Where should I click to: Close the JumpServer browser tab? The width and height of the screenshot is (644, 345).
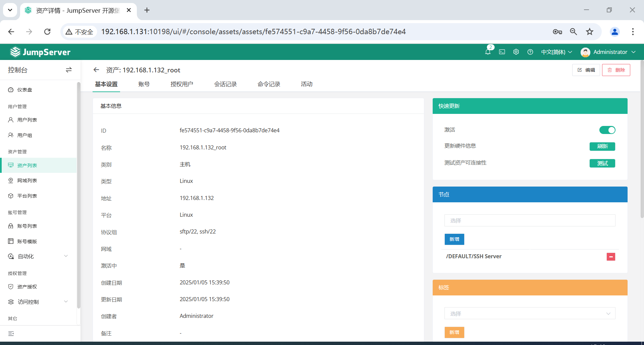pos(129,10)
